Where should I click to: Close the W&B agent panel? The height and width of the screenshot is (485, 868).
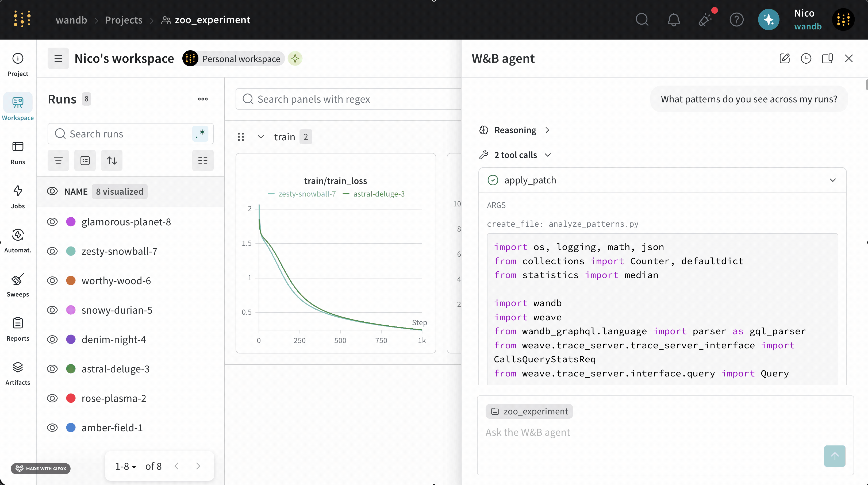[x=849, y=59]
